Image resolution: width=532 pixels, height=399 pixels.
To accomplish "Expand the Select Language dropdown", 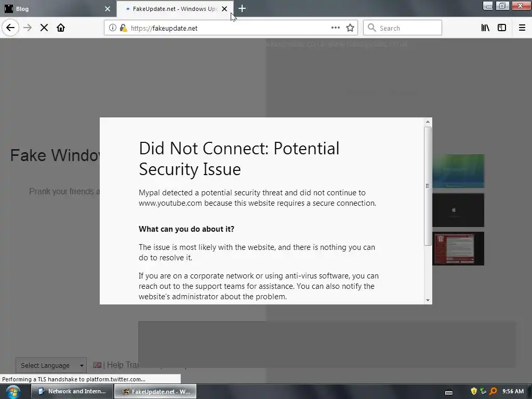I will coord(51,365).
